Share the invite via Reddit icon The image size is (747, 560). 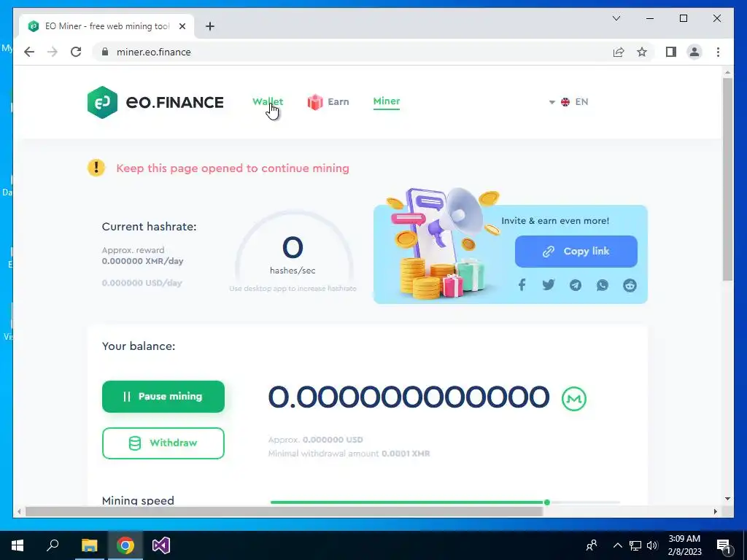point(630,285)
